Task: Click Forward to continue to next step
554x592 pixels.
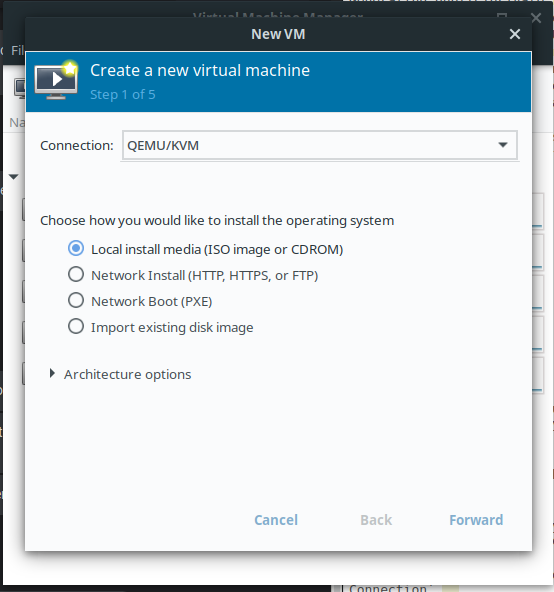Action: pos(476,520)
